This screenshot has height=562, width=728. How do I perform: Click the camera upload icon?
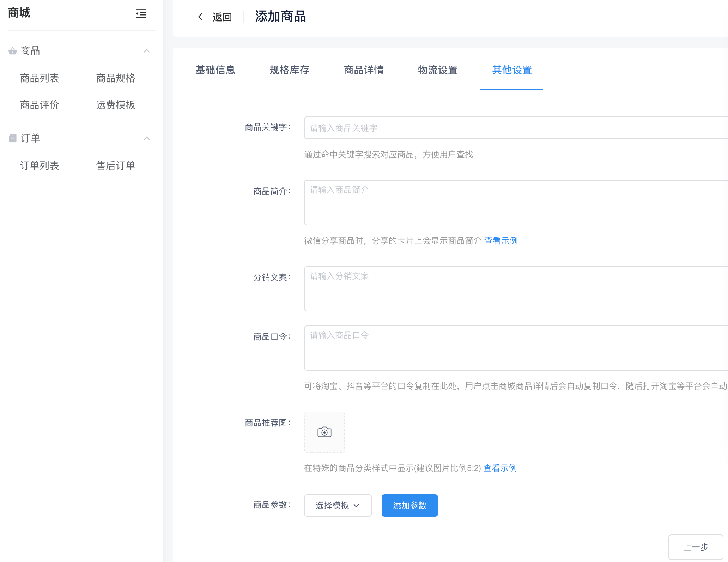[324, 432]
